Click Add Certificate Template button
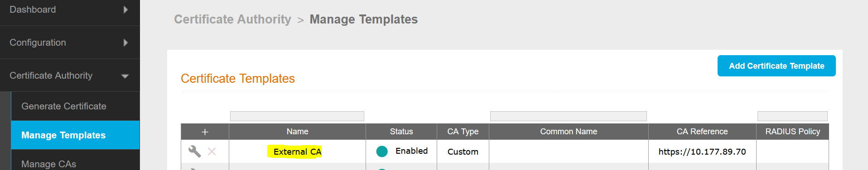The width and height of the screenshot is (868, 170). click(x=776, y=66)
